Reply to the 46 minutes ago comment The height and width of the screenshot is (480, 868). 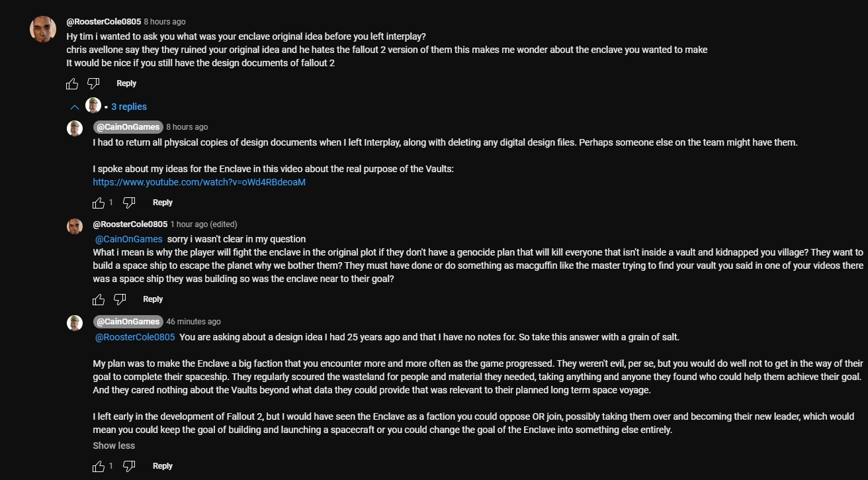pos(163,466)
